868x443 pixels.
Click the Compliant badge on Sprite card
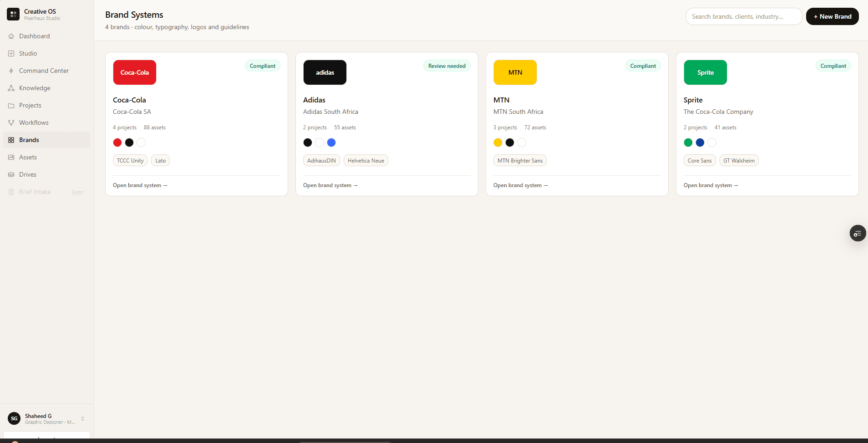point(833,66)
